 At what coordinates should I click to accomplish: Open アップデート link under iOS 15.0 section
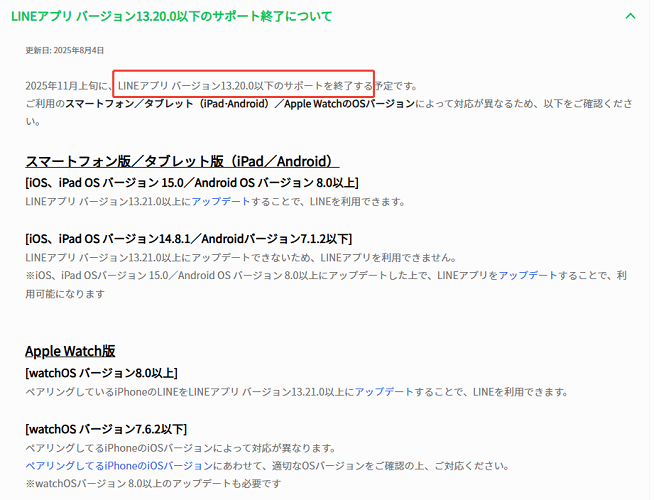221,201
